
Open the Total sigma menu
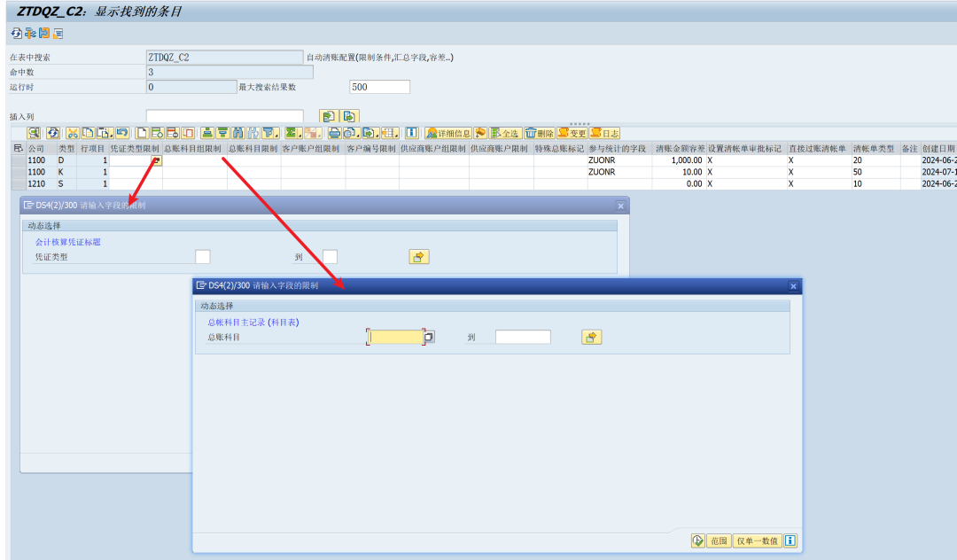(293, 133)
